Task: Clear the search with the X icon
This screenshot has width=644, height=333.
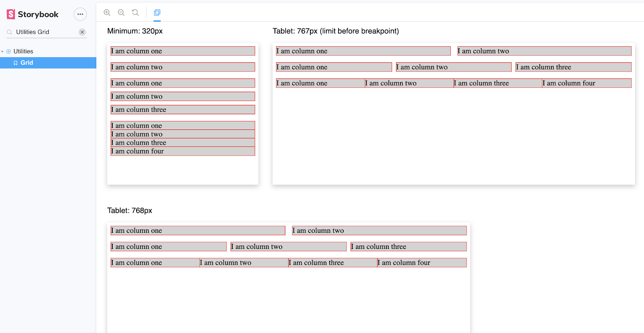Action: click(x=82, y=32)
